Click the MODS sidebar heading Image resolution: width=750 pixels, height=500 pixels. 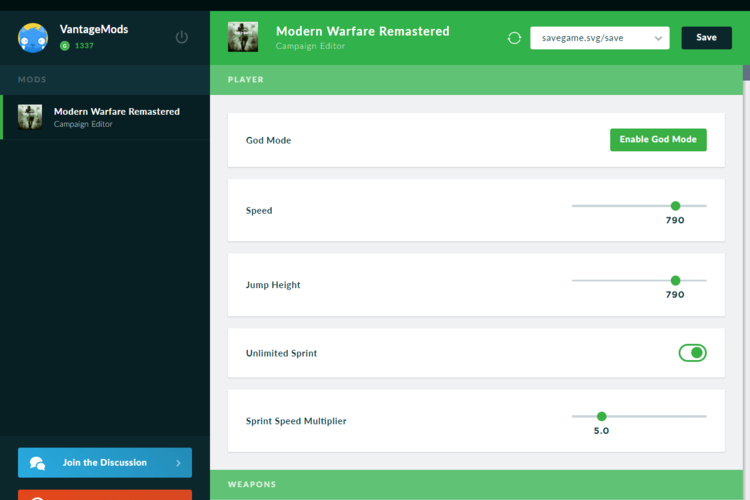click(x=32, y=79)
